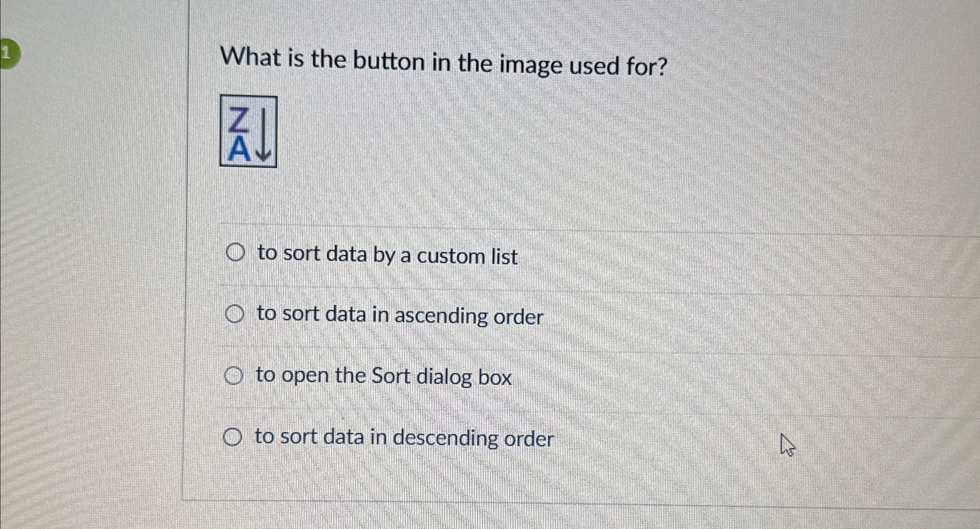Click the last answer's radio circle

coord(233,437)
